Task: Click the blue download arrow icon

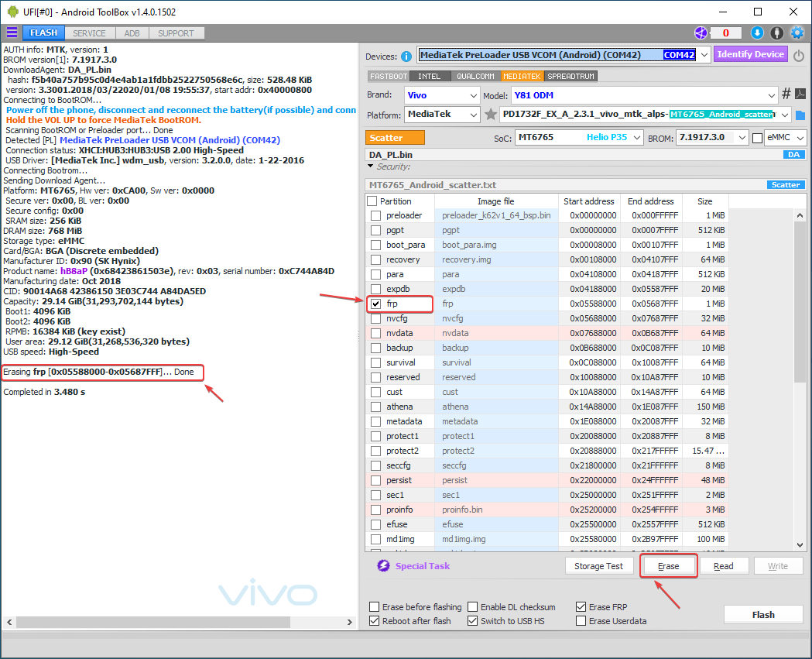Action: [x=757, y=33]
